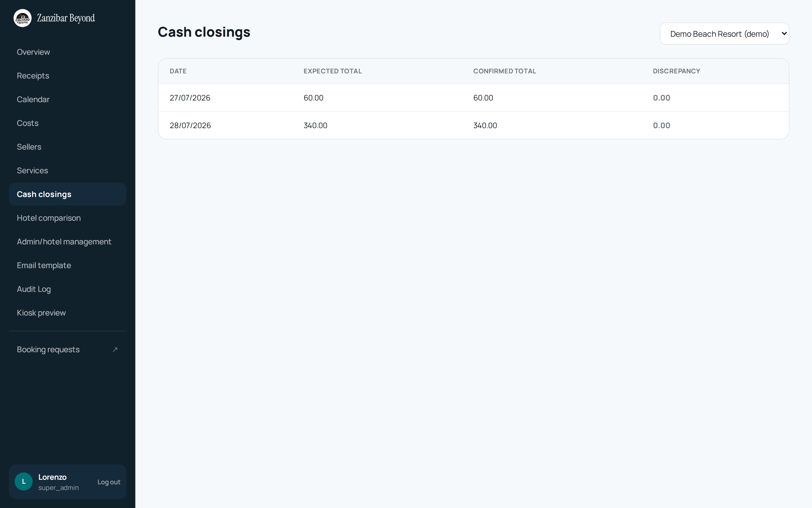
Task: Click confirmed total 60.00 for 27/07/2026
Action: pyautogui.click(x=483, y=98)
